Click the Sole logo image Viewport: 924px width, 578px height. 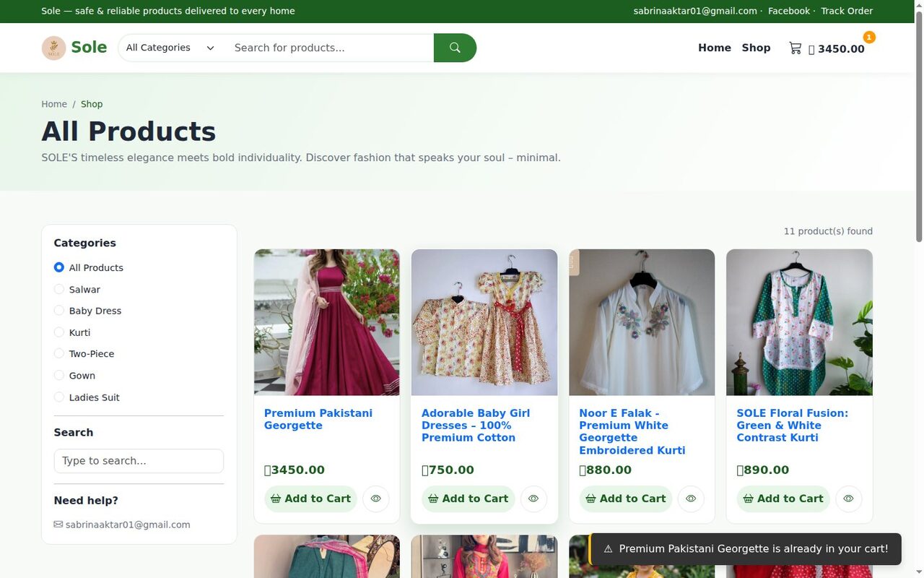pos(53,48)
